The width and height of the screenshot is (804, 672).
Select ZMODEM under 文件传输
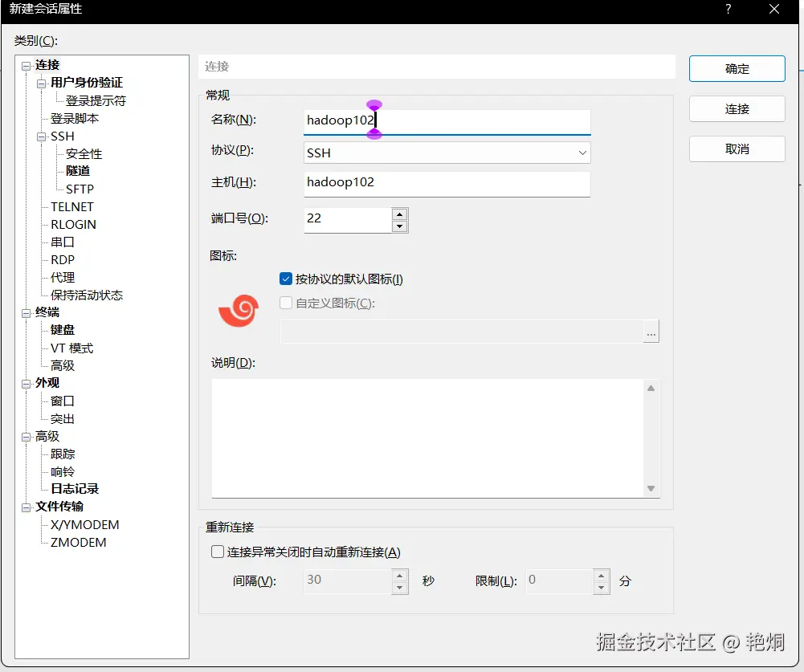click(x=76, y=542)
